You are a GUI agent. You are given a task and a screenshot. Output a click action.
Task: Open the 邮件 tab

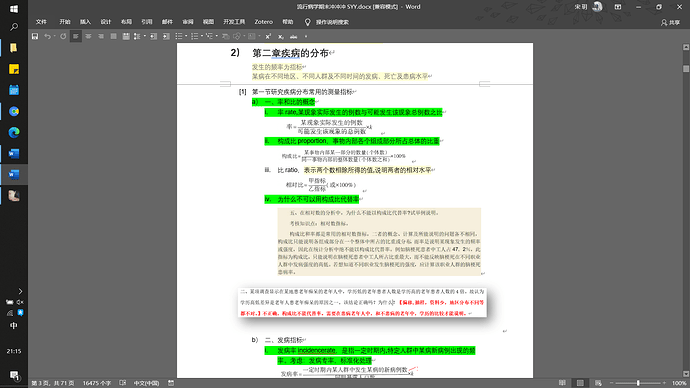[x=167, y=22]
